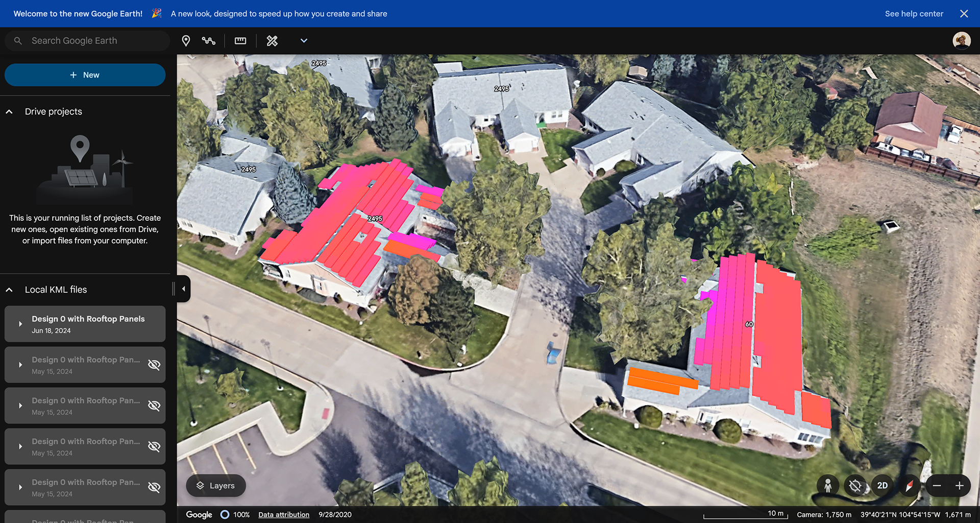Click the 60 label on the roof
980x523 pixels.
[x=749, y=324]
